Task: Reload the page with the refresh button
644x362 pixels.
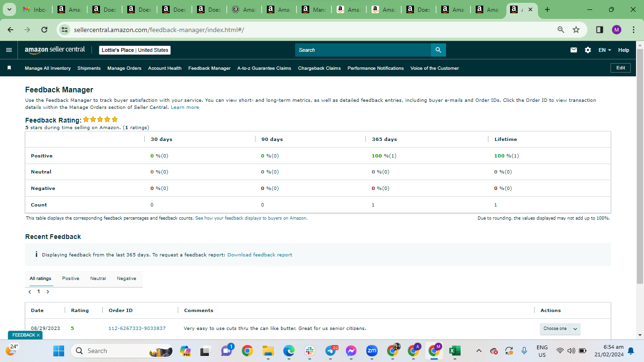Action: (44, 30)
